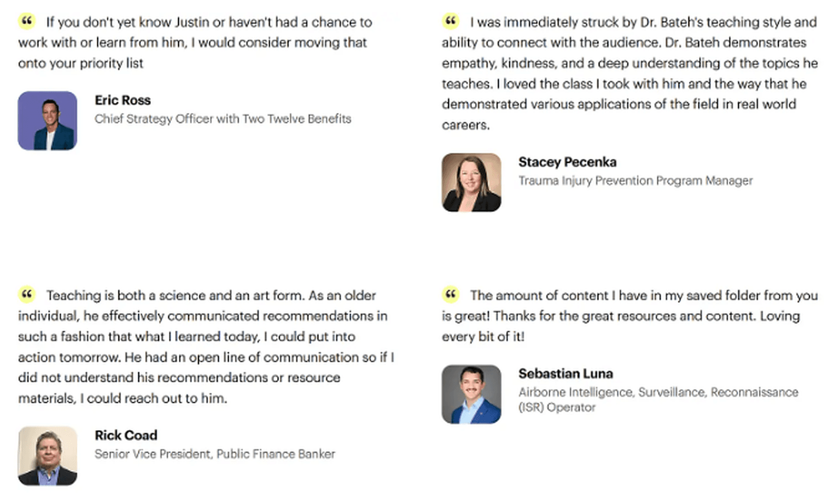Click Eric Ross's profile photo
Screen dimensions: 840x504
(48, 121)
